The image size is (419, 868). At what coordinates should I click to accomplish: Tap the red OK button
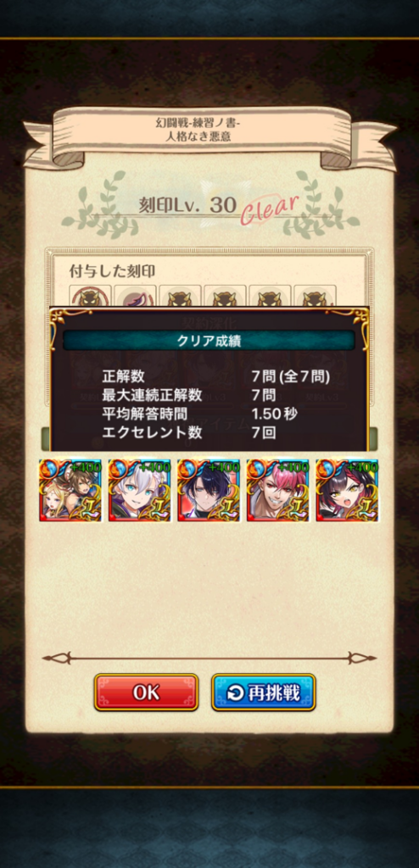coord(146,692)
